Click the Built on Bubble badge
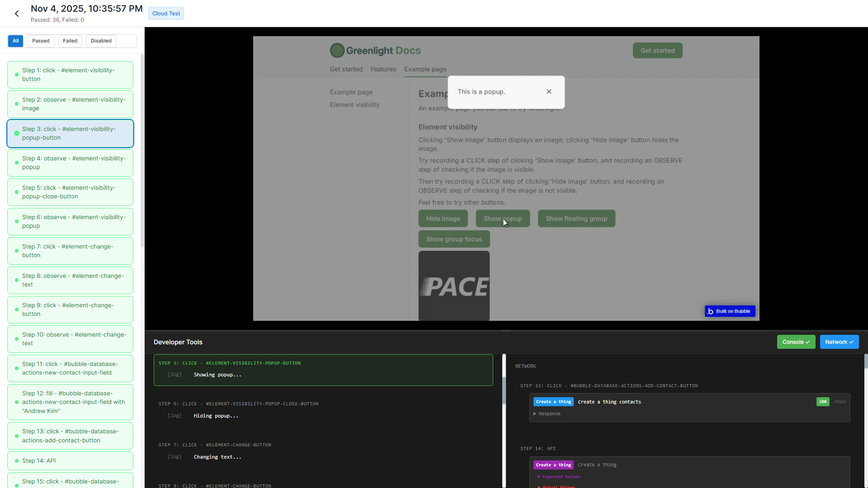 pyautogui.click(x=730, y=311)
